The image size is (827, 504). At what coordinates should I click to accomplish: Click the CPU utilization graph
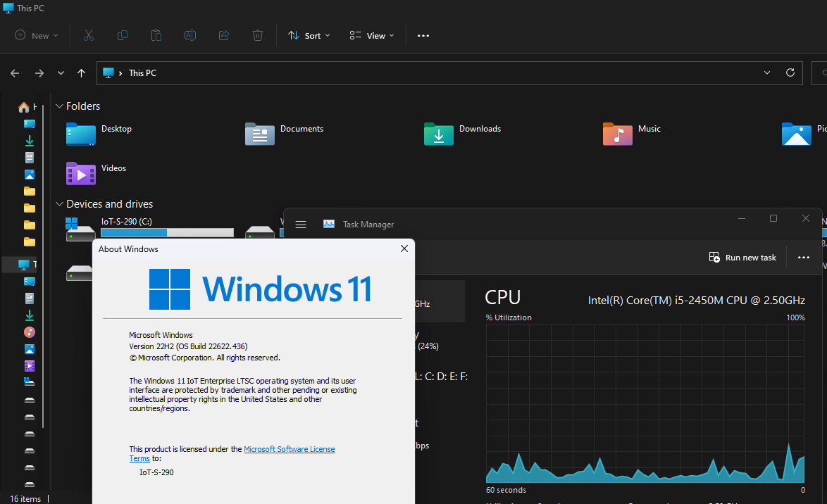tap(645, 404)
